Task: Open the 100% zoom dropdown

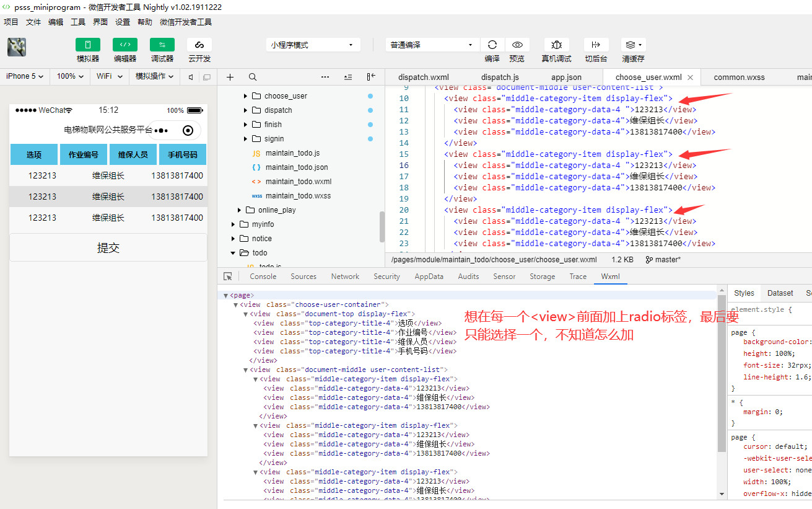Action: point(71,76)
